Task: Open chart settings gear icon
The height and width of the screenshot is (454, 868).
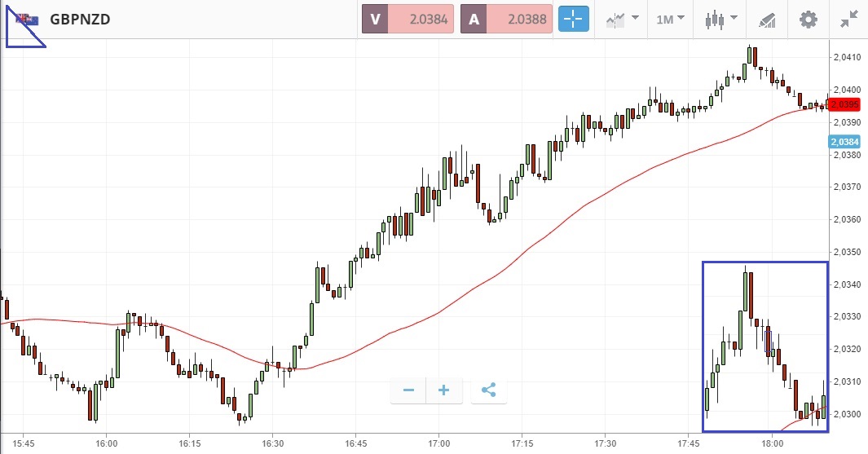Action: (x=808, y=19)
